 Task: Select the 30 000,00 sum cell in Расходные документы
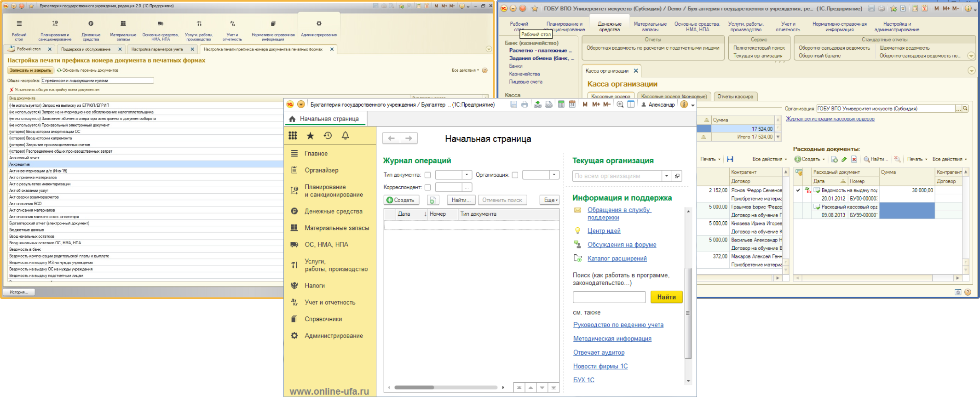click(907, 190)
